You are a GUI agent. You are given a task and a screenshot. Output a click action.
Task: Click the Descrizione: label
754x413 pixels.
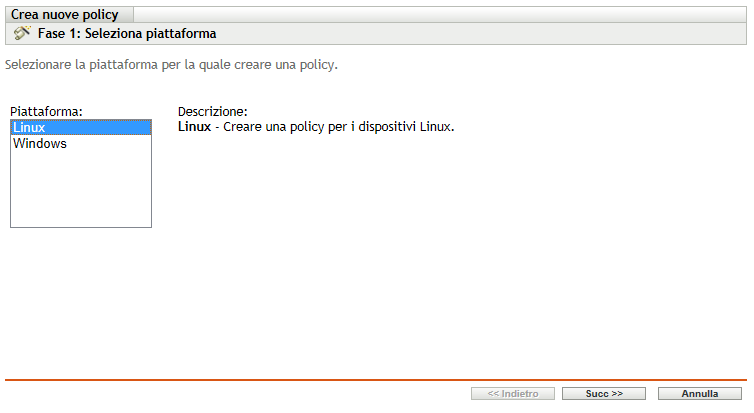point(212,112)
